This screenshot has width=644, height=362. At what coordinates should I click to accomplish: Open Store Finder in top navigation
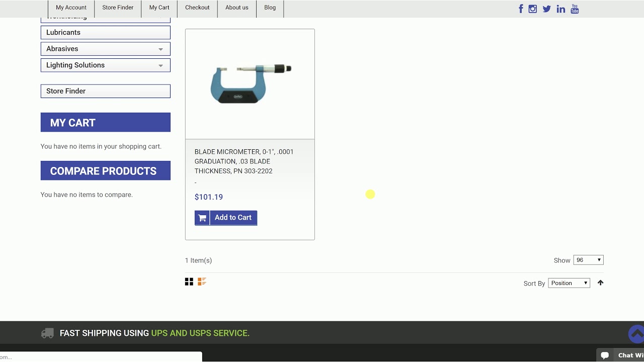pos(118,8)
